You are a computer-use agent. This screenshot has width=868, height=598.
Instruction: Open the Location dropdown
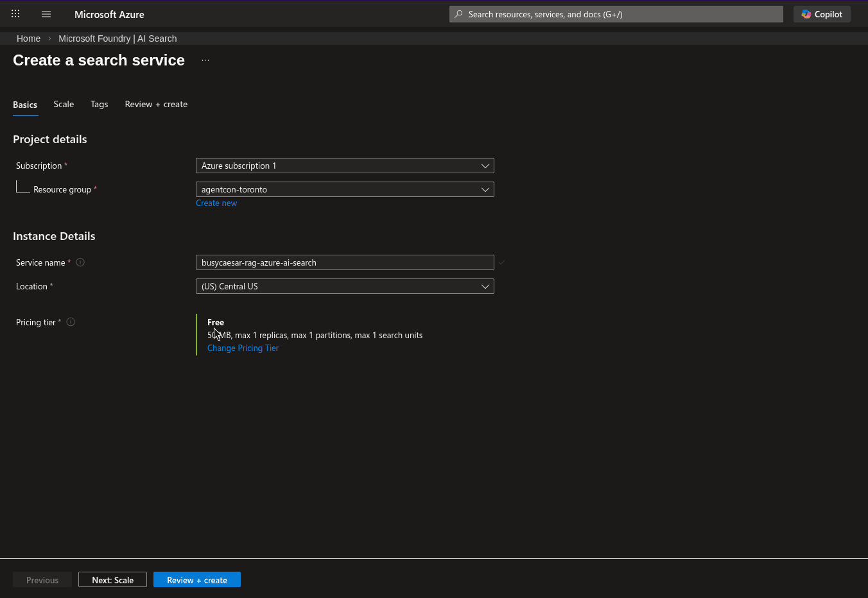[x=345, y=286]
